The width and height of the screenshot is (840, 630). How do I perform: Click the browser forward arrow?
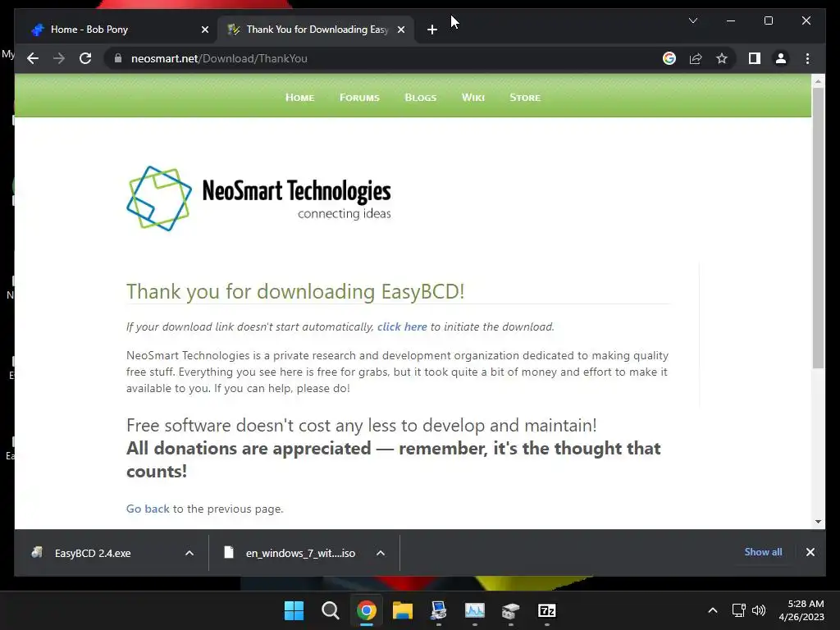[x=59, y=58]
